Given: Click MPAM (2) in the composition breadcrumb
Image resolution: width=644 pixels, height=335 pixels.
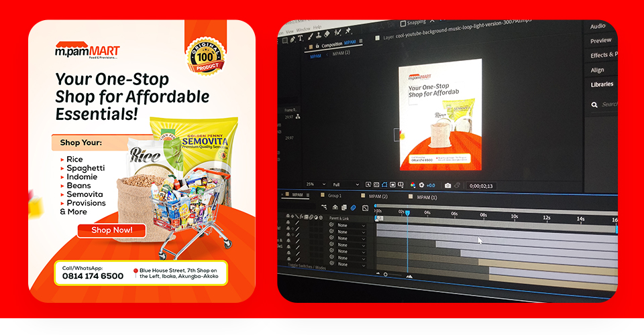Looking at the screenshot, I should coord(341,54).
